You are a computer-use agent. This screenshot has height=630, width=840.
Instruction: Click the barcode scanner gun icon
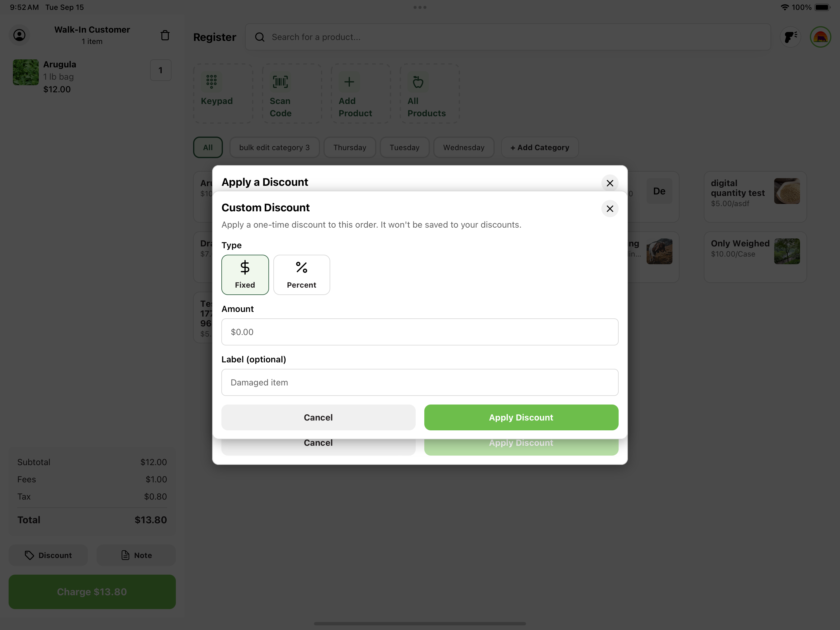[x=790, y=37]
